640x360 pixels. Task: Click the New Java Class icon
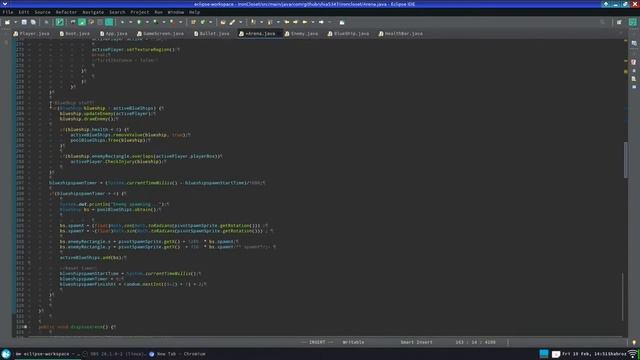click(x=202, y=22)
